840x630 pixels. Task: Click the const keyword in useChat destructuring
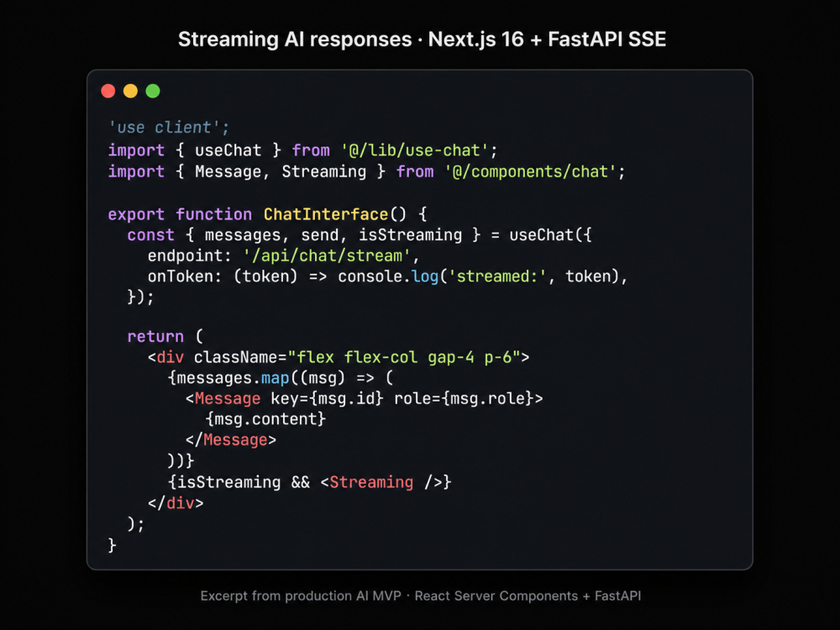150,235
